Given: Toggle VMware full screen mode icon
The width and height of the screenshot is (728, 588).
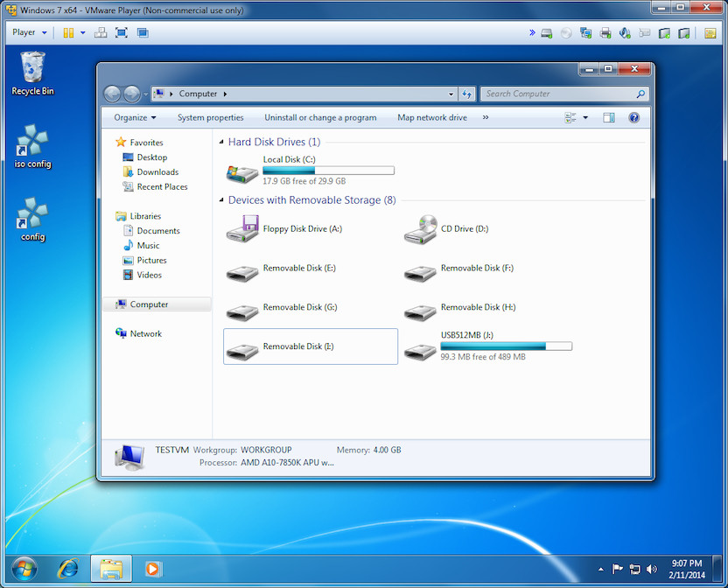Looking at the screenshot, I should pos(121,32).
